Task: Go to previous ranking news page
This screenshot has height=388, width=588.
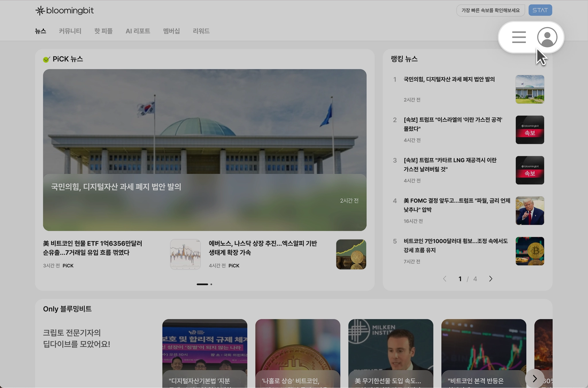Action: pyautogui.click(x=445, y=279)
